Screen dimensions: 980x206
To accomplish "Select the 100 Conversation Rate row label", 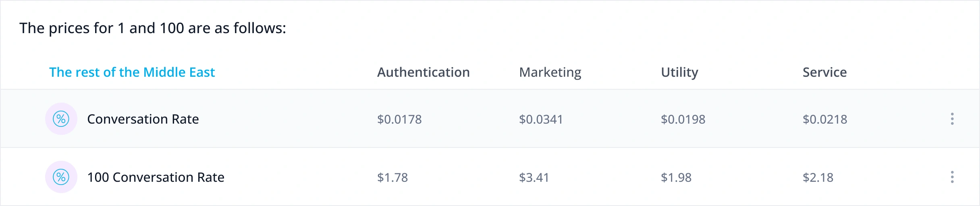I will point(156,177).
